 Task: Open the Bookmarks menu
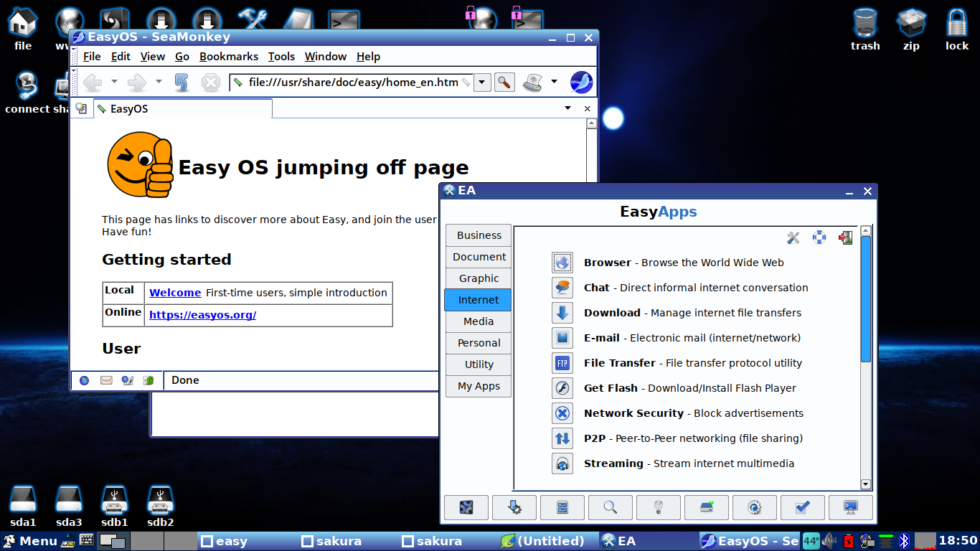229,57
